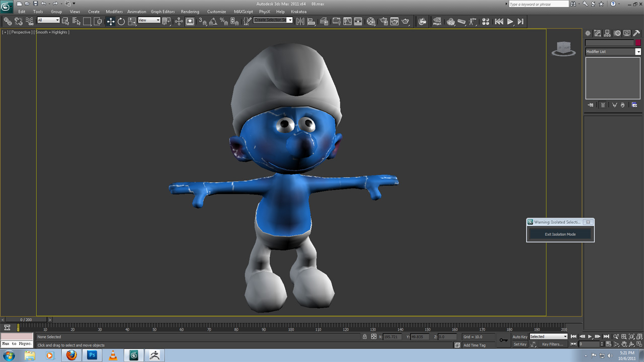The height and width of the screenshot is (362, 644).
Task: Open the Hierarchy panel in the command panel
Action: [607, 33]
